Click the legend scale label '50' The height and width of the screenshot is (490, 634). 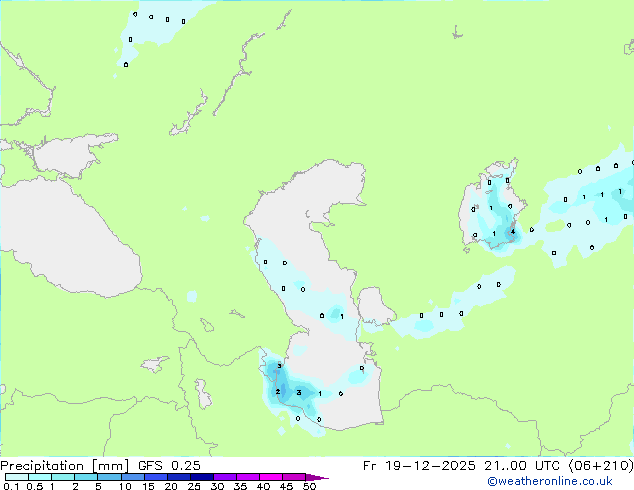[x=309, y=486]
